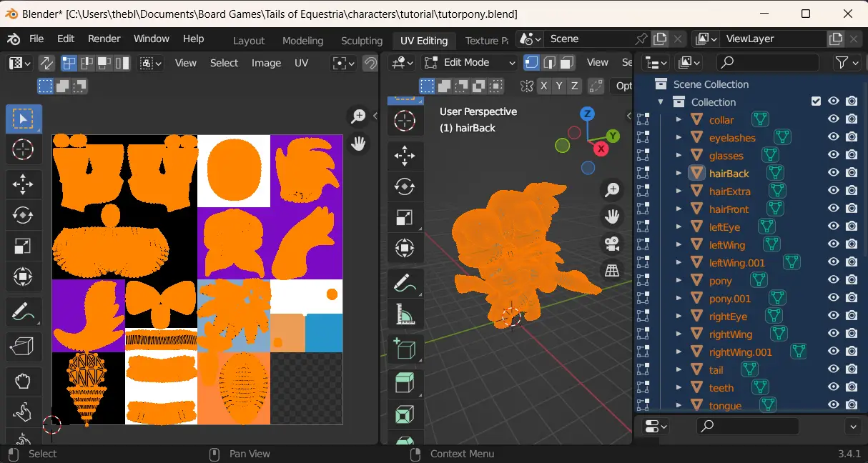This screenshot has width=868, height=463.
Task: Click the 3D viewport pan hand icon
Action: (x=612, y=216)
